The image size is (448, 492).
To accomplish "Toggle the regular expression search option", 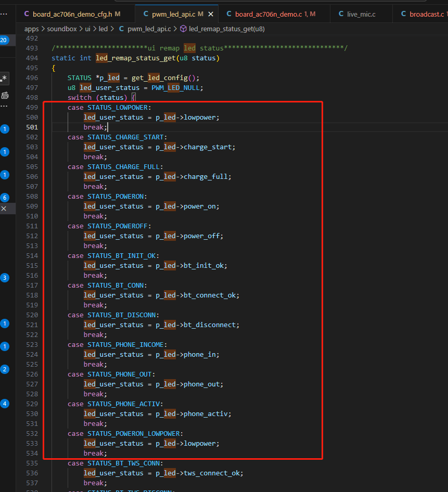I will click(4, 79).
